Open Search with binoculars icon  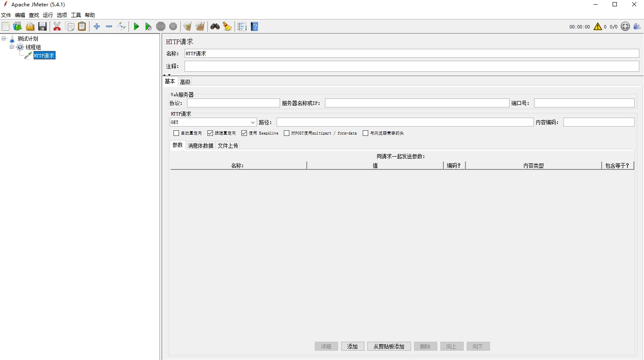[x=215, y=26]
